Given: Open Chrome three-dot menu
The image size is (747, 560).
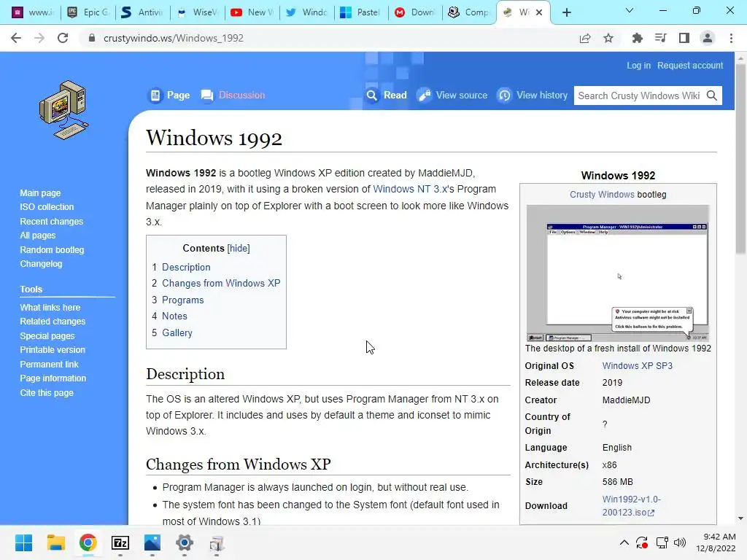Looking at the screenshot, I should pyautogui.click(x=731, y=38).
